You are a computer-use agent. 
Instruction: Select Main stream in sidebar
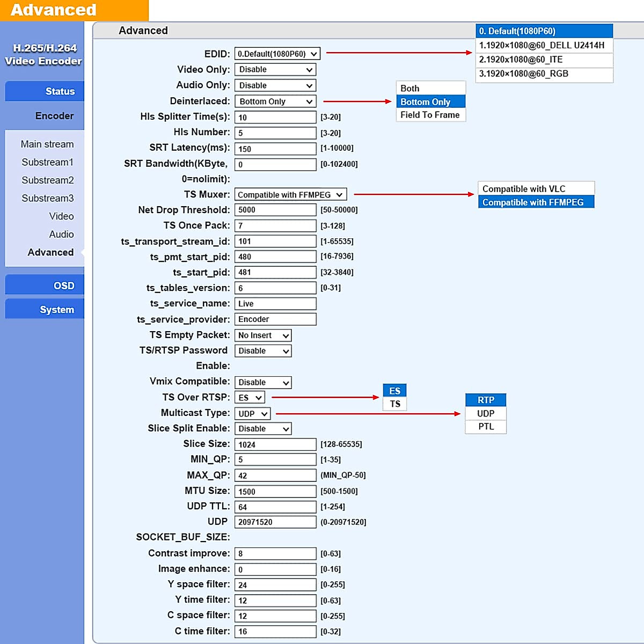(x=47, y=144)
